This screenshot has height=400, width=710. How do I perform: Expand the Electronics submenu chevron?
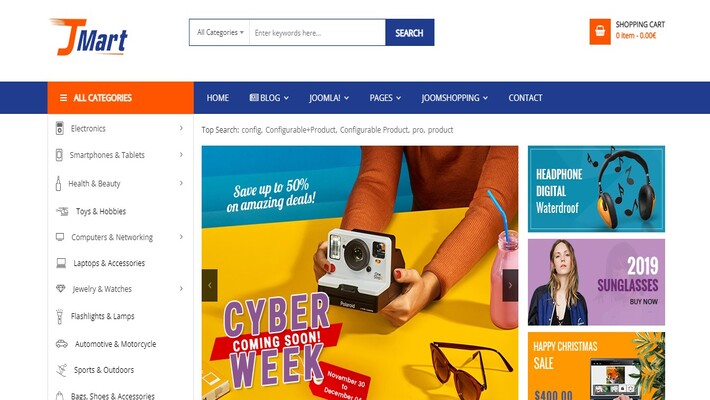(x=181, y=128)
